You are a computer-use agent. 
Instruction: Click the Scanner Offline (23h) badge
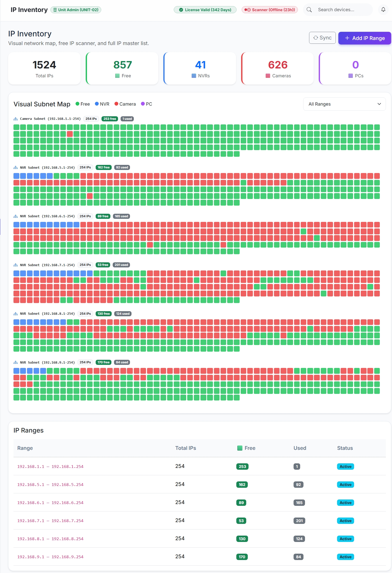tap(270, 10)
